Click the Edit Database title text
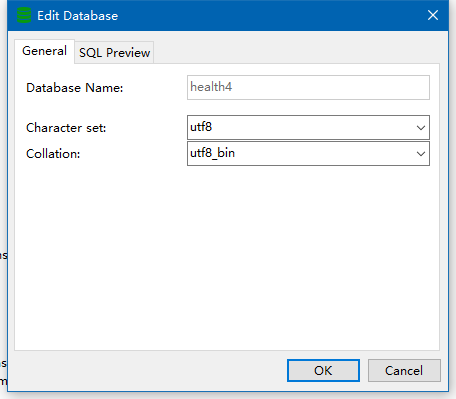This screenshot has height=399, width=456. point(77,16)
